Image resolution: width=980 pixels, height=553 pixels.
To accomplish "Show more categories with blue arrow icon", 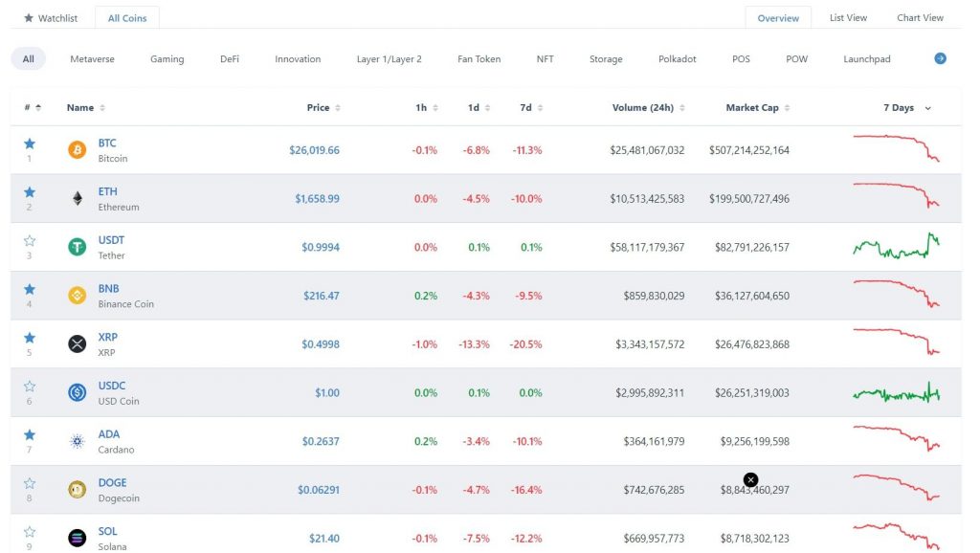I will [940, 58].
